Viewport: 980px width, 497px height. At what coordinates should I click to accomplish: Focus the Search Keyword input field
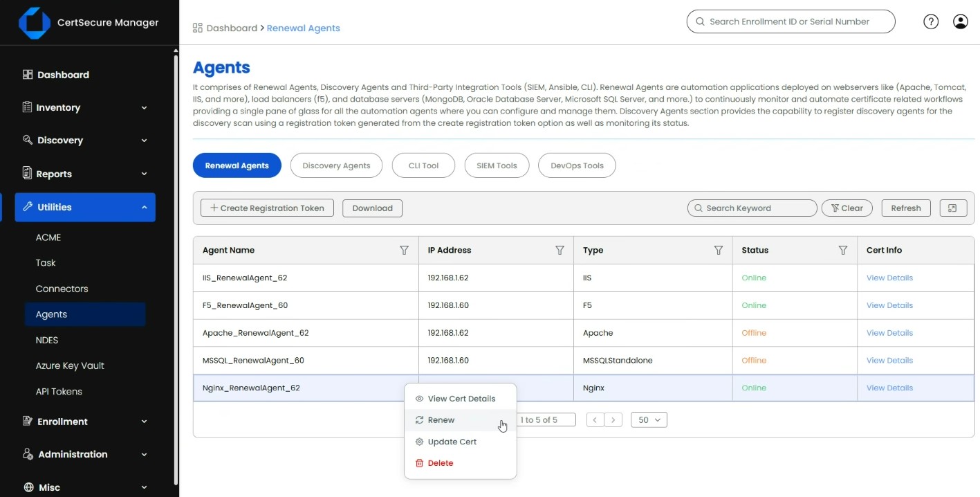click(x=752, y=208)
